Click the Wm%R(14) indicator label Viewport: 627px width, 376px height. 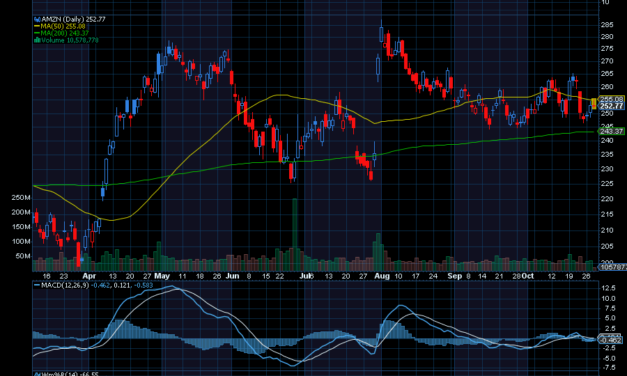pyautogui.click(x=59, y=374)
